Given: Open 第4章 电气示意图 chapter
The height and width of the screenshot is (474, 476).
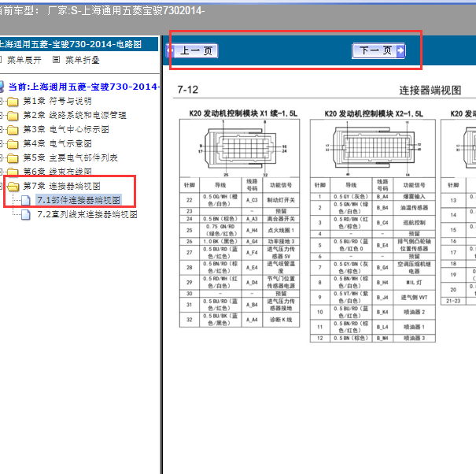Looking at the screenshot, I should [57, 143].
